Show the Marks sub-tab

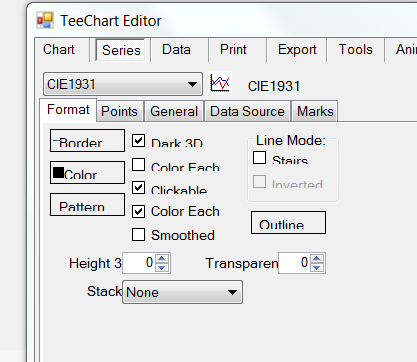[315, 111]
